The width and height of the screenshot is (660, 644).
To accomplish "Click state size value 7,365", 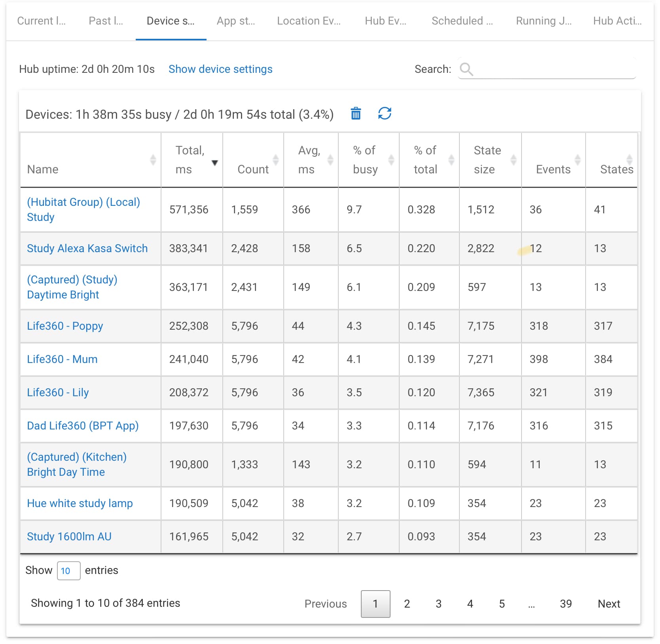I will tap(481, 393).
